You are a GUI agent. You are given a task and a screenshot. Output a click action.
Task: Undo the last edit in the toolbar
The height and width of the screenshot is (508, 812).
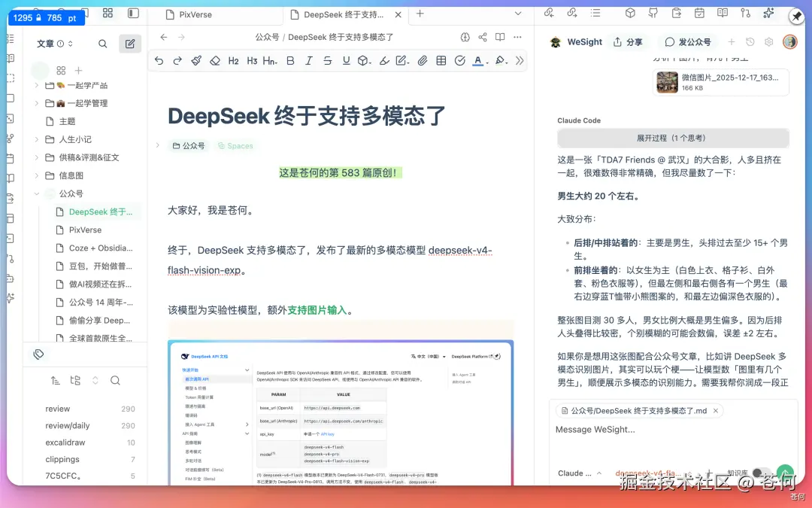click(x=159, y=61)
